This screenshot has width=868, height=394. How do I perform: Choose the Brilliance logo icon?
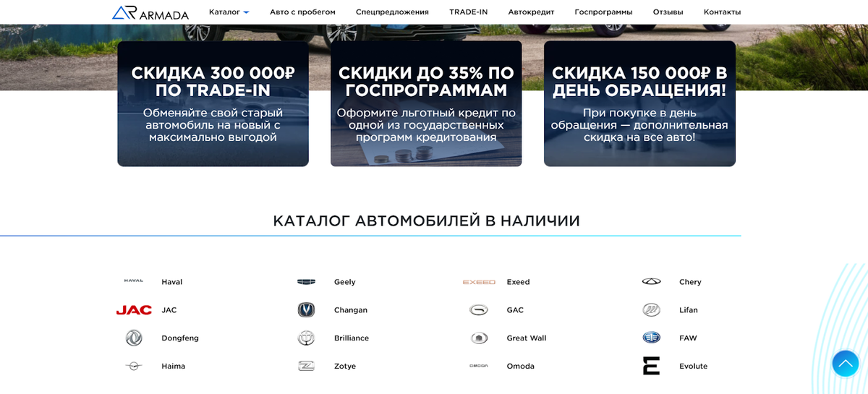[306, 338]
